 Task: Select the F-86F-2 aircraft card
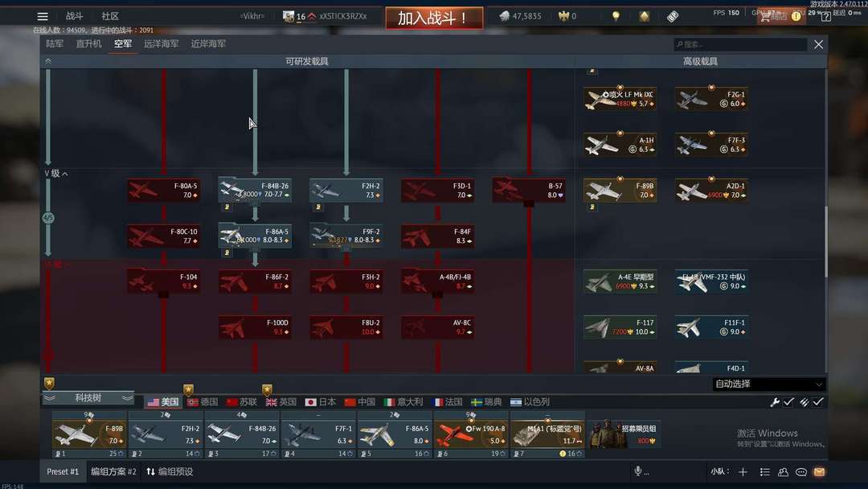(255, 281)
